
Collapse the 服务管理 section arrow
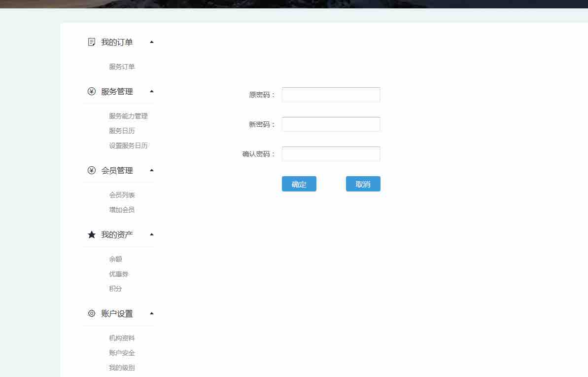point(152,91)
